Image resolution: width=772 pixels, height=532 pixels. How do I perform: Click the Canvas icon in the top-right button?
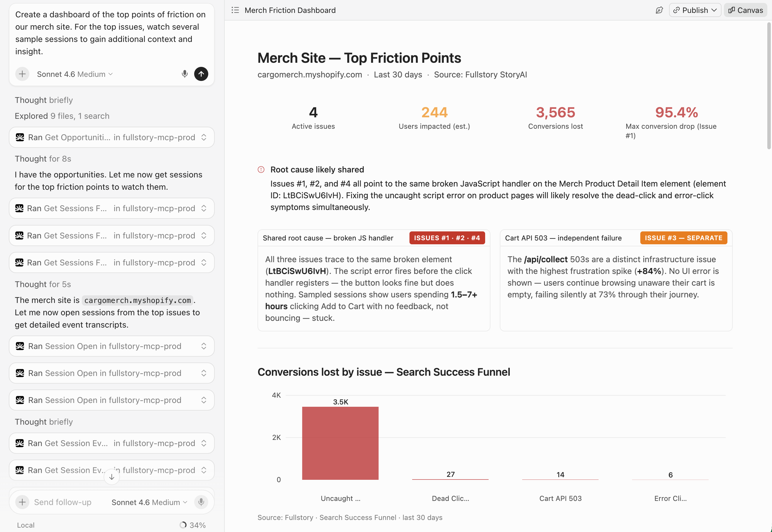[732, 10]
